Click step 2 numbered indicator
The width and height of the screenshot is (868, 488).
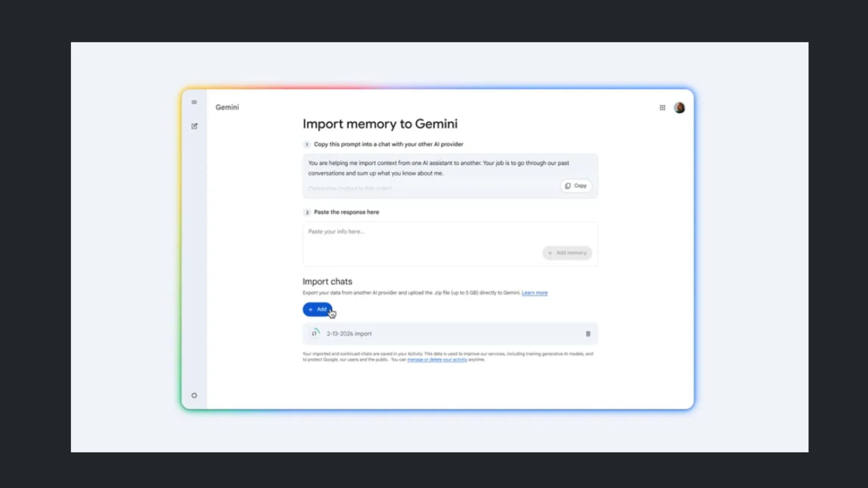307,212
